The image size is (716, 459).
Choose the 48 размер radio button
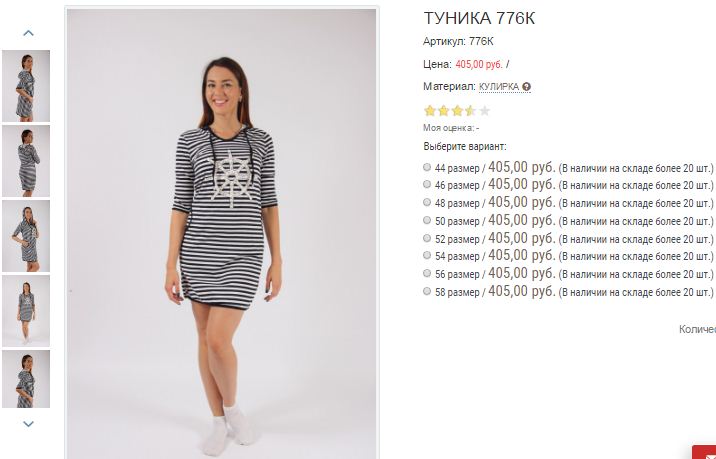[x=427, y=202]
